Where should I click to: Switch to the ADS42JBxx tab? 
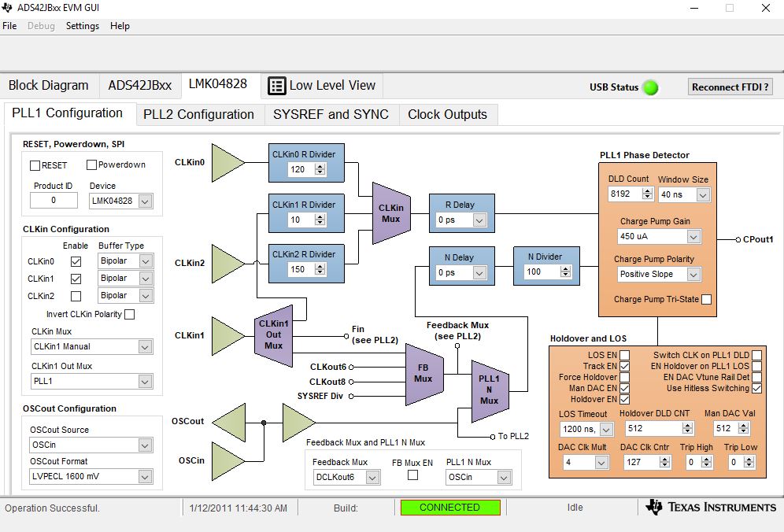(x=140, y=86)
